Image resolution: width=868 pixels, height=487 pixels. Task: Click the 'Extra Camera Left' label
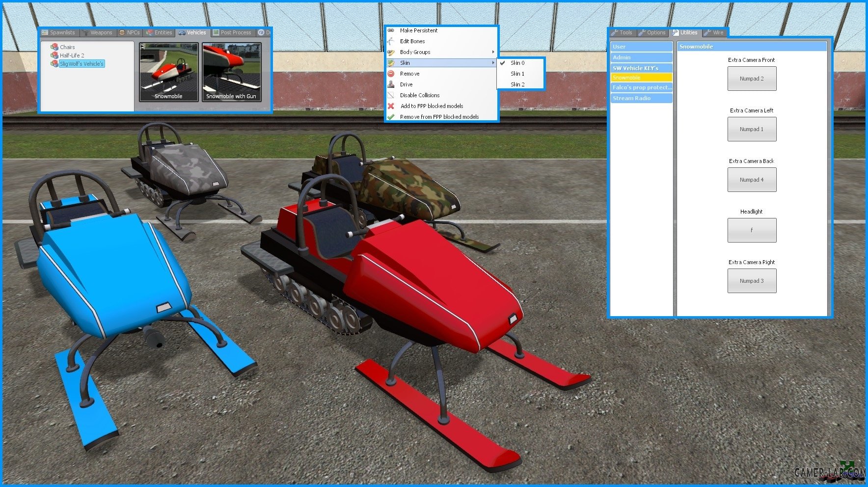click(752, 110)
